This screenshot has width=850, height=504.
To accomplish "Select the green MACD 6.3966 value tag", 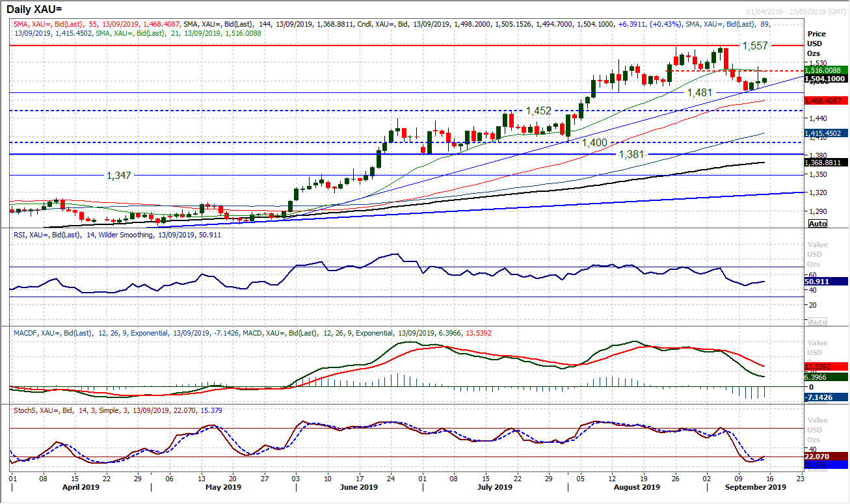I will 827,377.
